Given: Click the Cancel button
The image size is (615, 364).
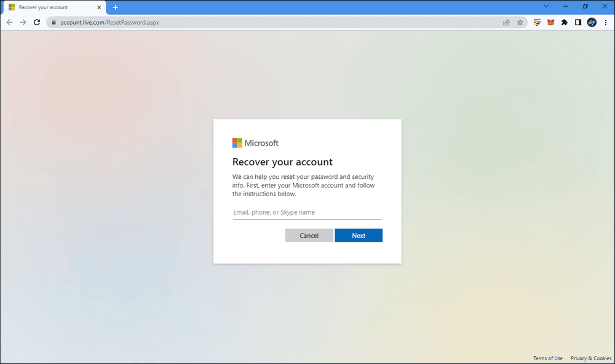Looking at the screenshot, I should pos(309,235).
